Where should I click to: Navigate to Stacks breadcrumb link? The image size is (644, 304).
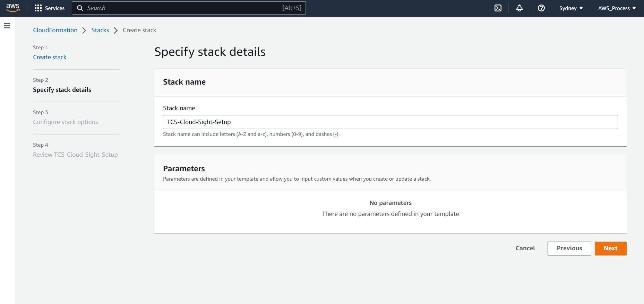coord(100,30)
